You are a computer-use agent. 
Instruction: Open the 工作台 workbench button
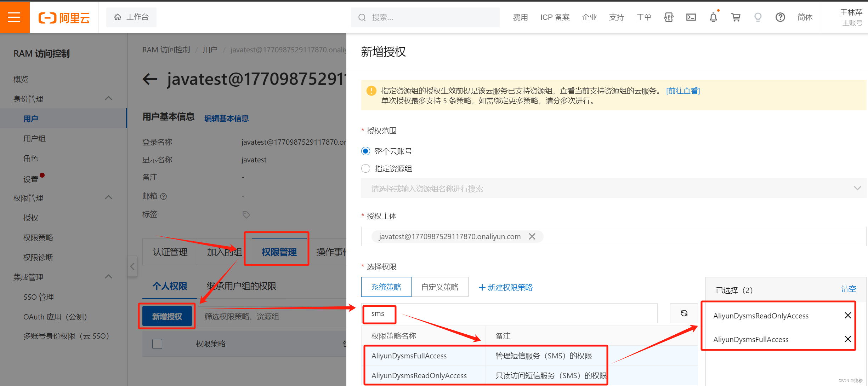(131, 17)
